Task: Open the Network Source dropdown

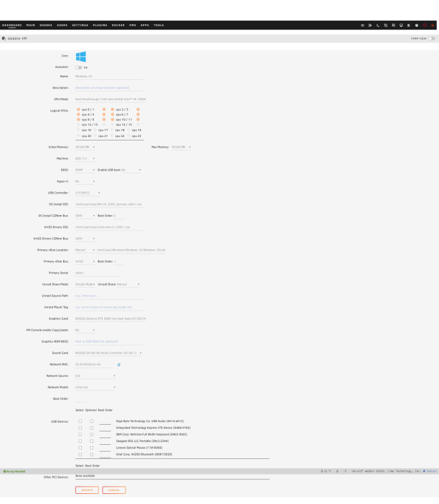Action: [x=95, y=376]
